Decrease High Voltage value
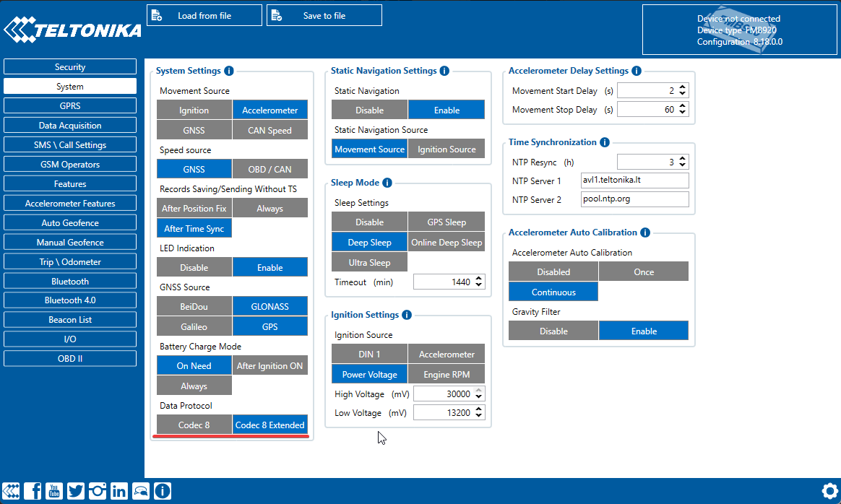 point(479,396)
